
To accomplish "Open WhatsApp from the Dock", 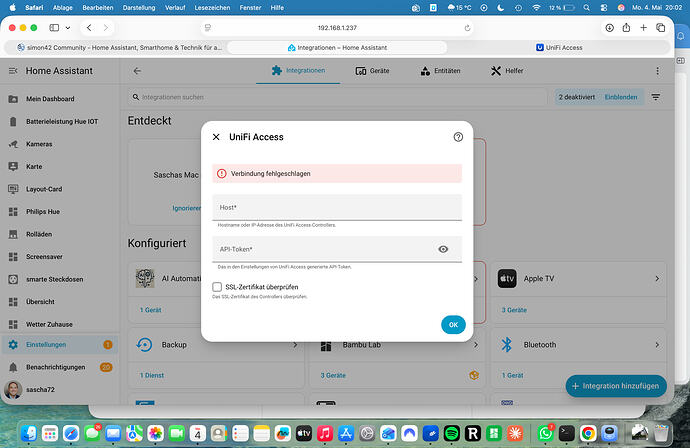I will (x=545, y=433).
